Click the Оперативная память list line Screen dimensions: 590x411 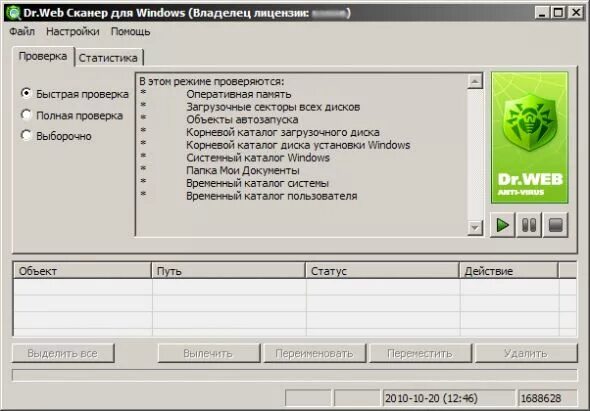click(x=239, y=94)
